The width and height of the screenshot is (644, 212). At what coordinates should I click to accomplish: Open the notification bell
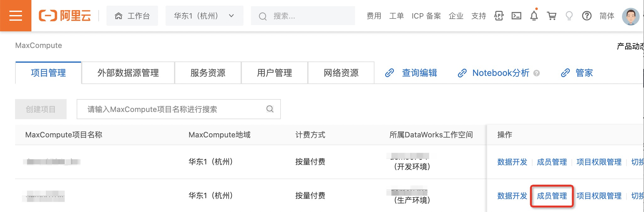tap(534, 15)
